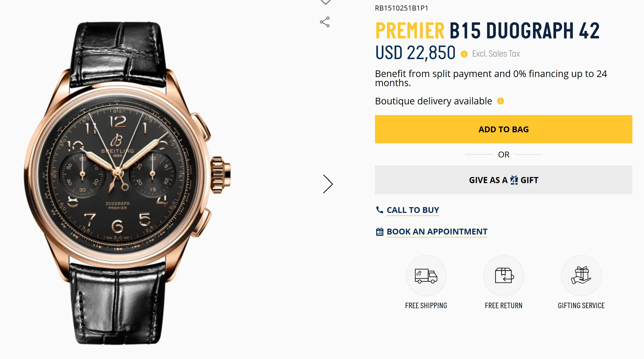Viewport: 644px width, 359px height.
Task: Click the Premier B15 Duograph 42 title
Action: (x=487, y=31)
